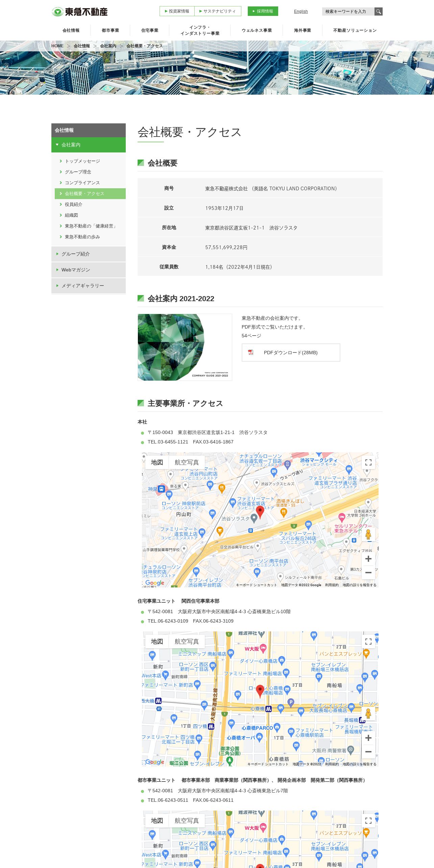Switch site language to English

point(301,11)
